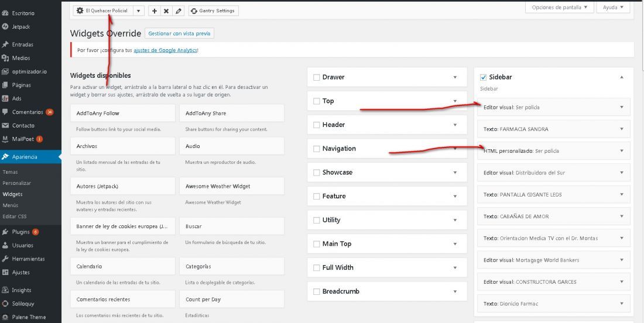This screenshot has height=323, width=644.
Task: Click the optimizador.io sidebar icon
Action: [5, 71]
